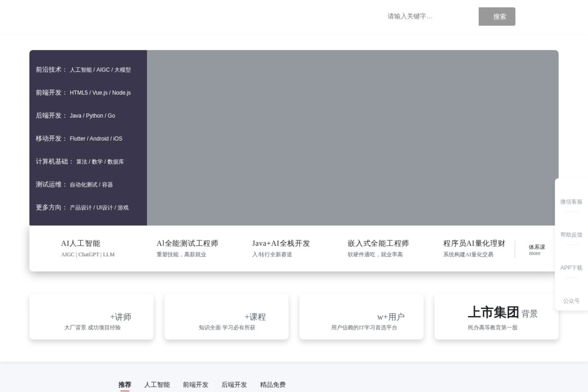
Task: Select 产品设计 / UI设计 / 游戏 text
Action: click(x=99, y=208)
